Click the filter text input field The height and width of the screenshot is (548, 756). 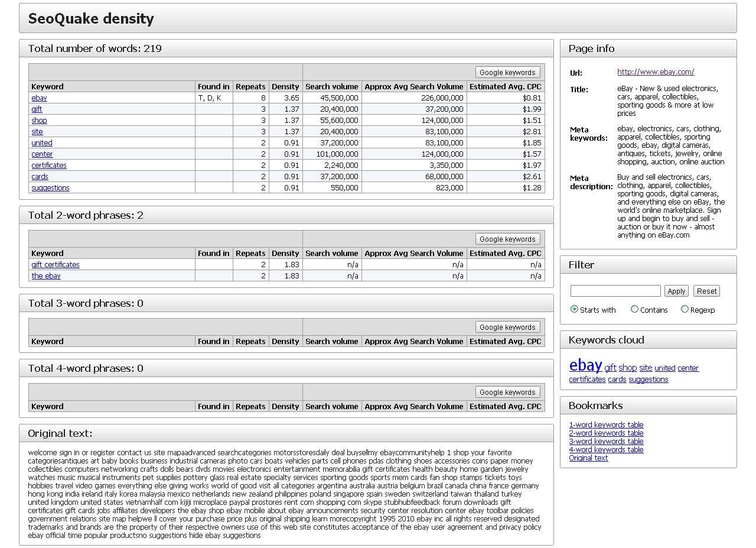(x=615, y=291)
